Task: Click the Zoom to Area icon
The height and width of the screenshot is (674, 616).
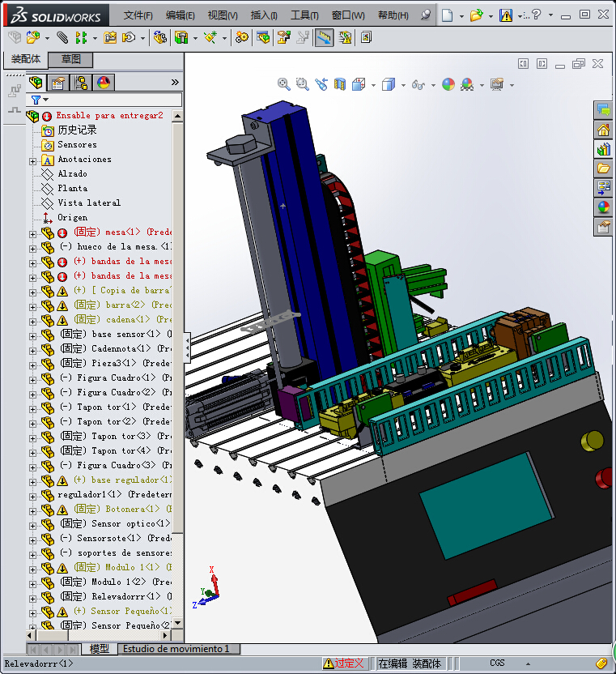Action: (x=303, y=84)
